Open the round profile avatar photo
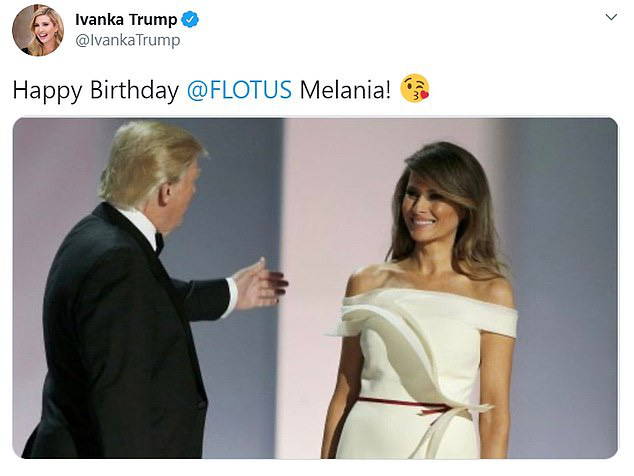The height and width of the screenshot is (476, 634). tap(38, 30)
